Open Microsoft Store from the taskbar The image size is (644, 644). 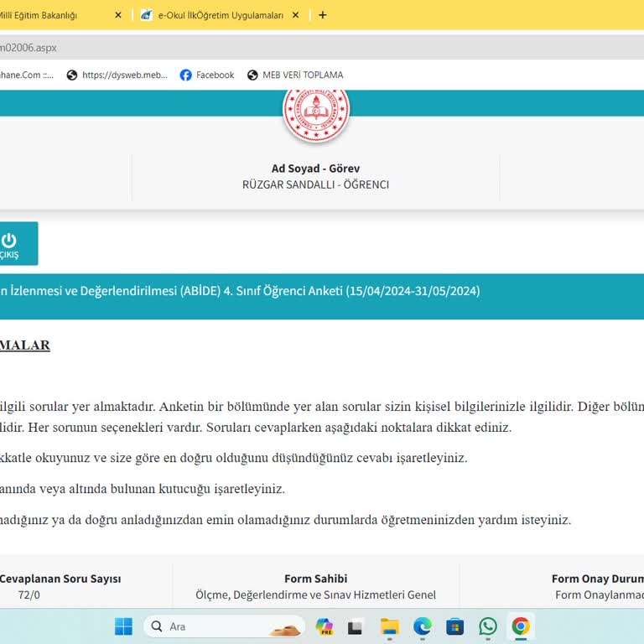click(455, 626)
